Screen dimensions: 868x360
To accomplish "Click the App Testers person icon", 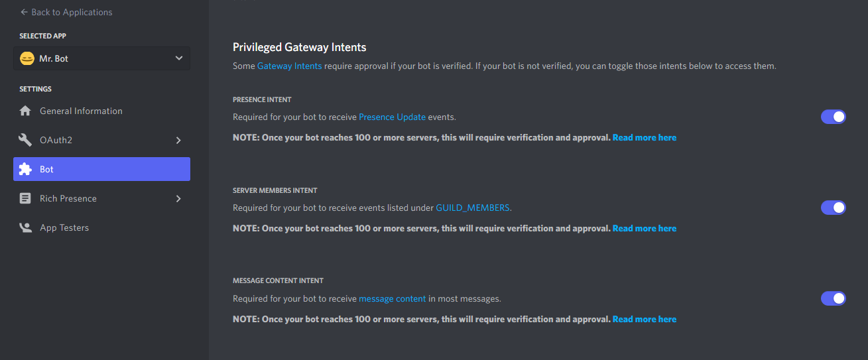I will click(x=25, y=227).
